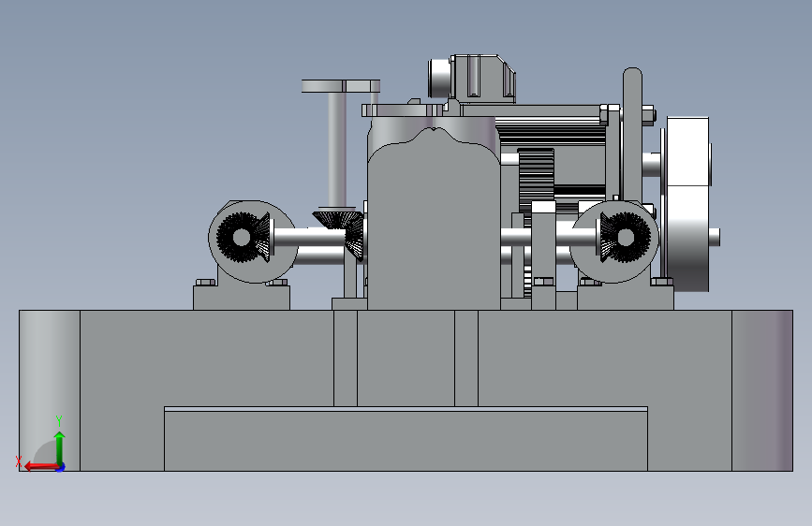Click the X label of the coordinate triad
The image size is (812, 526).
19,461
